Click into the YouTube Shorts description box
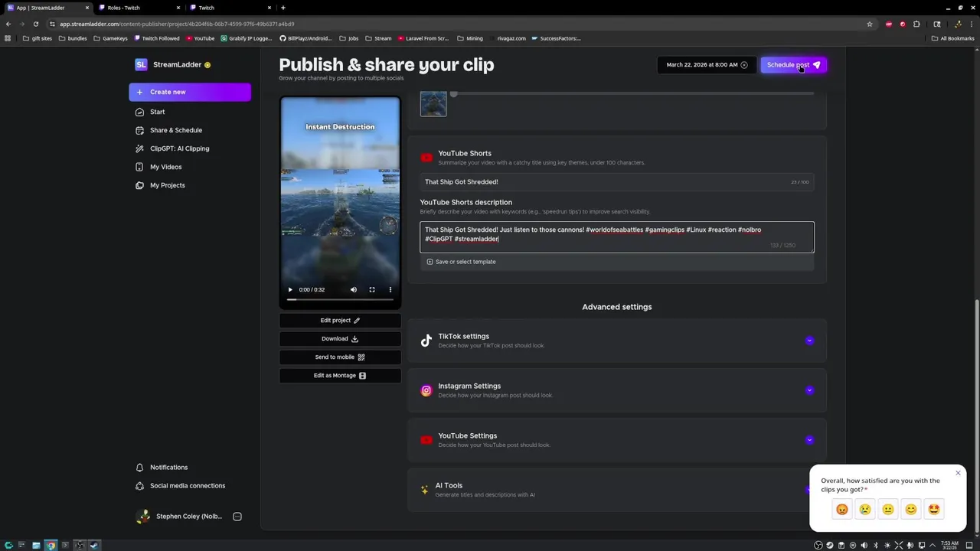The height and width of the screenshot is (551, 980). click(x=616, y=237)
